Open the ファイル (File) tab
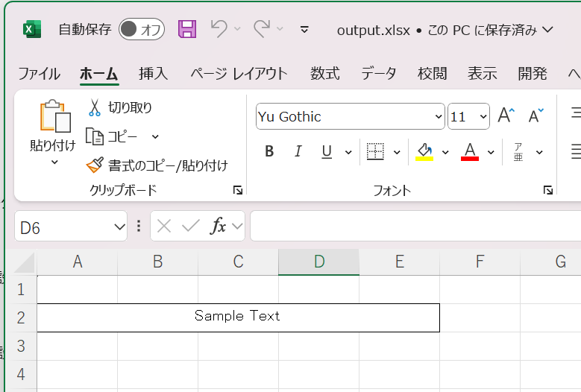Image resolution: width=581 pixels, height=392 pixels. pyautogui.click(x=39, y=74)
